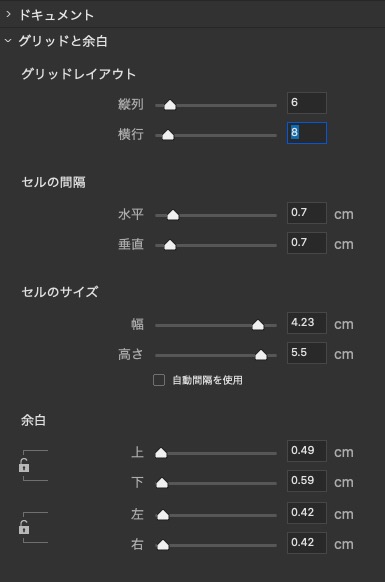Click the 水平 cell spacing slider handle
Viewport: 385px width, 582px height.
173,215
